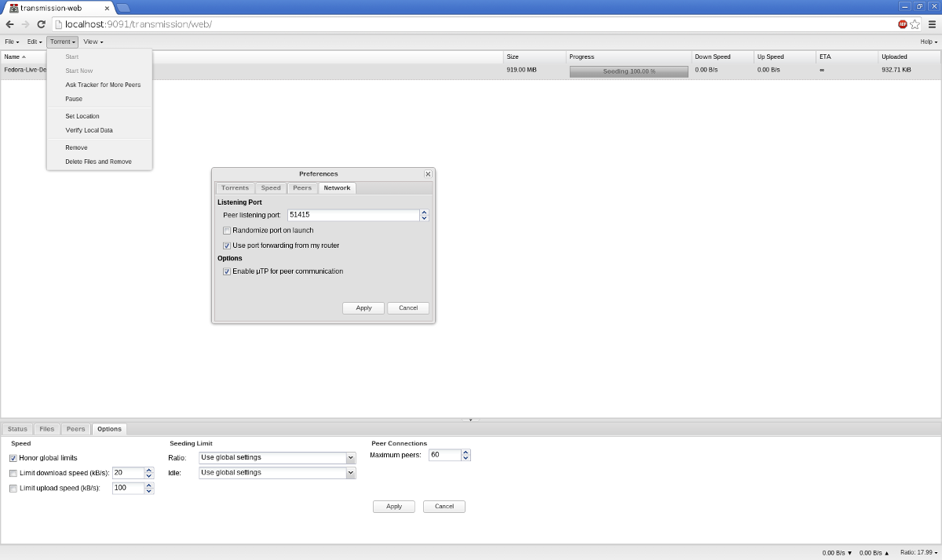Select the Options tab in details panel

tap(109, 429)
